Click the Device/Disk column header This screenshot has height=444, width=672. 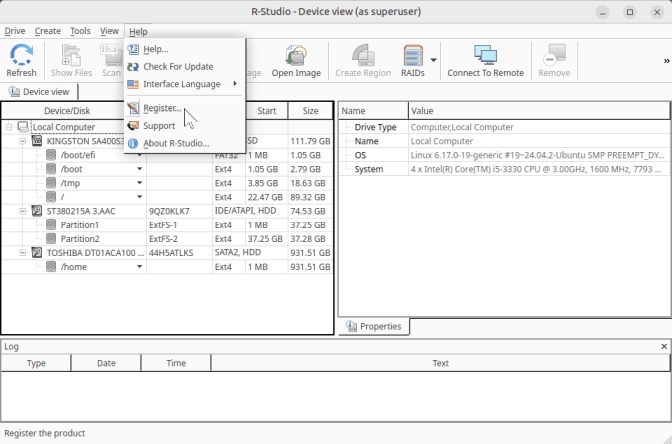coord(67,111)
